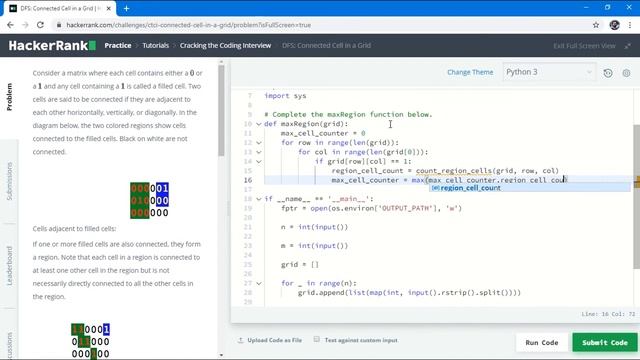This screenshot has width=640, height=360.
Task: Click Upload Code as File
Action: coord(274,340)
